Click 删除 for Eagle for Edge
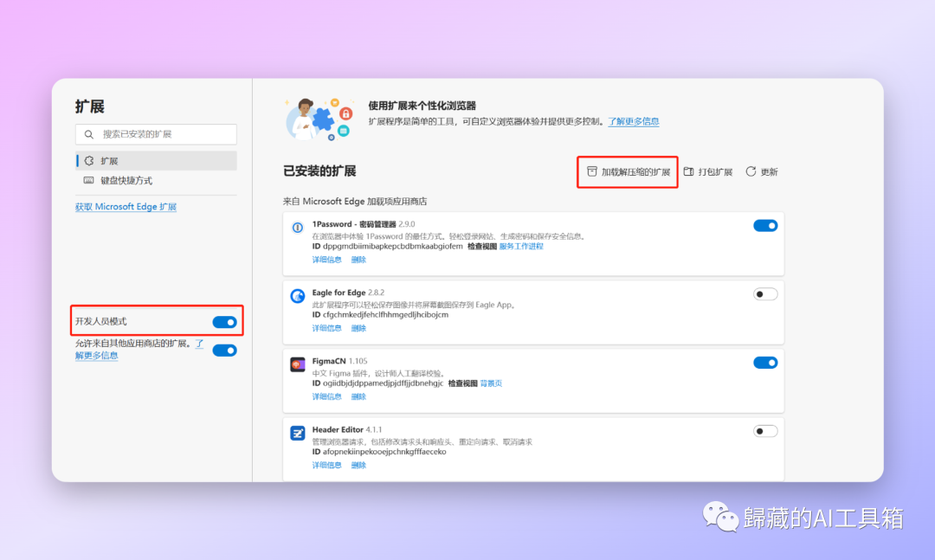935x560 pixels. 358,329
